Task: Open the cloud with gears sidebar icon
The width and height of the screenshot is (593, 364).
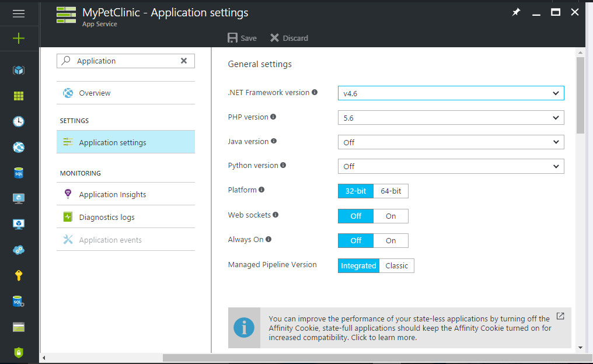Action: 19,250
